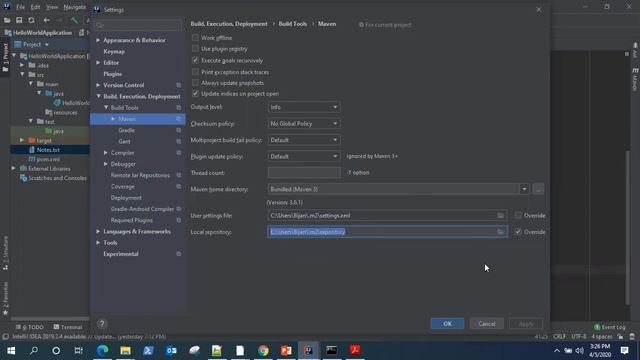Click the OK button

[x=447, y=324]
